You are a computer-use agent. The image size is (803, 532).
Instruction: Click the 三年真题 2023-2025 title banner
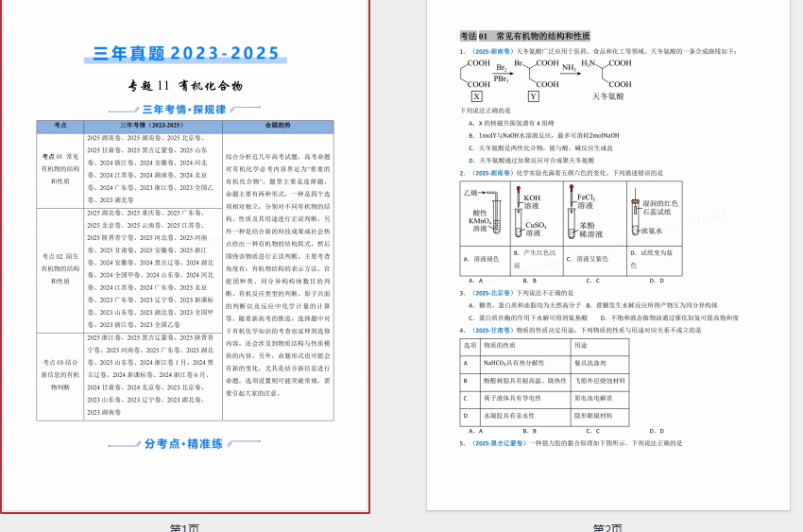click(x=186, y=54)
